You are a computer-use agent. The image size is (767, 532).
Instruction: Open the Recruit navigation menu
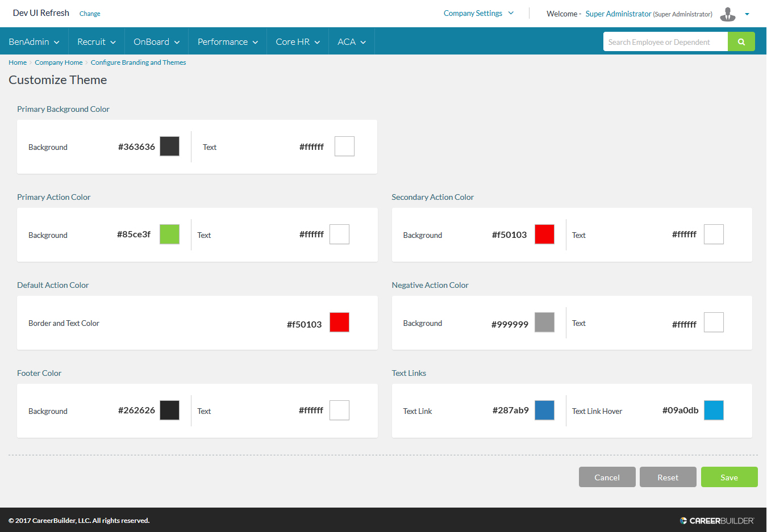click(97, 42)
